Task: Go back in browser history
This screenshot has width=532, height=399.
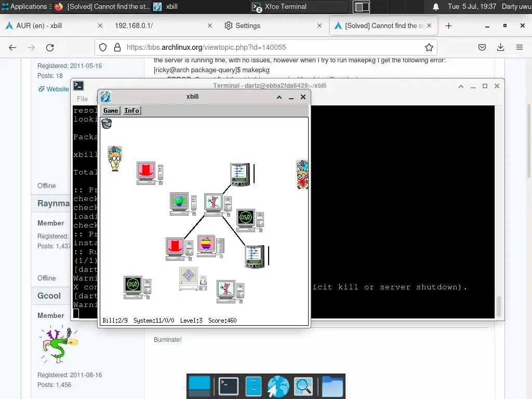Action: pos(12,47)
